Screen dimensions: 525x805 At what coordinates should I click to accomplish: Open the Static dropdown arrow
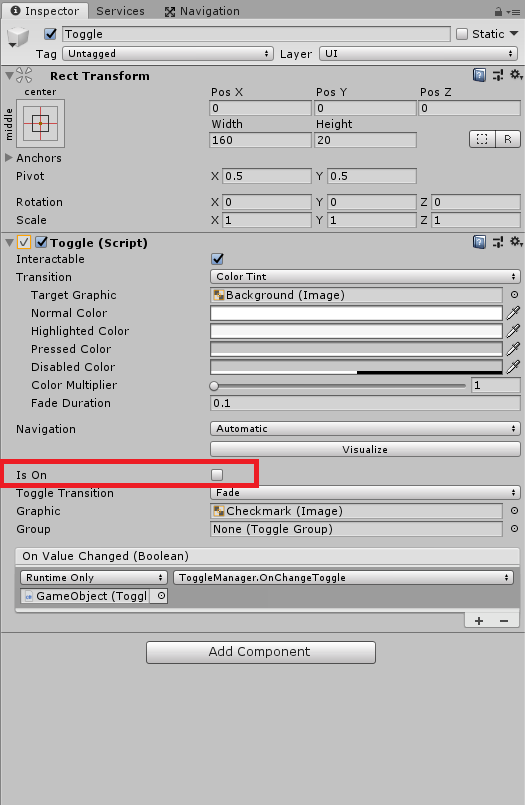pos(514,34)
